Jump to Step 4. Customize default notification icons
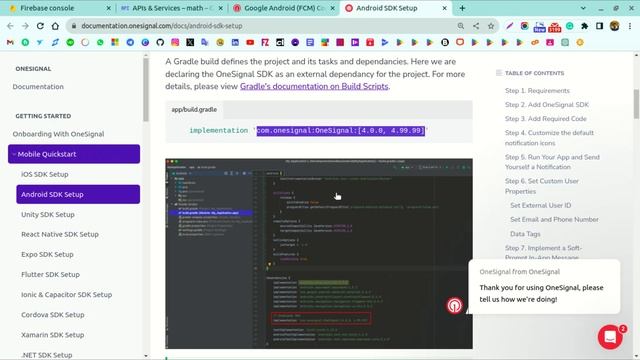The width and height of the screenshot is (640, 360). [x=549, y=138]
